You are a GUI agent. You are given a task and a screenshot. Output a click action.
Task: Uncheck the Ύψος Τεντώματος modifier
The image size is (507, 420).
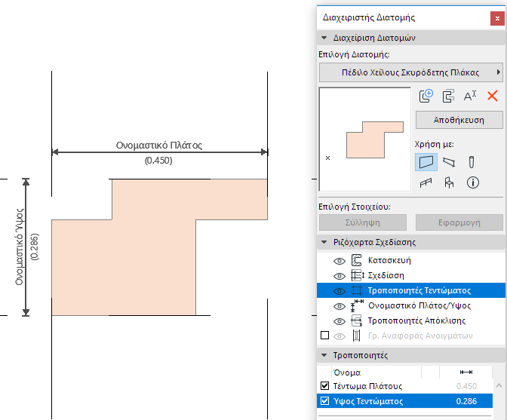click(324, 401)
